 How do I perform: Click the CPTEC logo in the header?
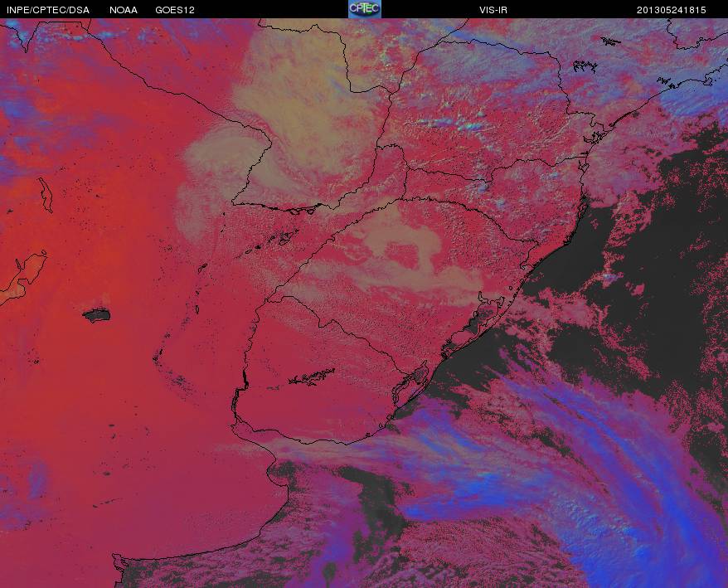pos(365,9)
